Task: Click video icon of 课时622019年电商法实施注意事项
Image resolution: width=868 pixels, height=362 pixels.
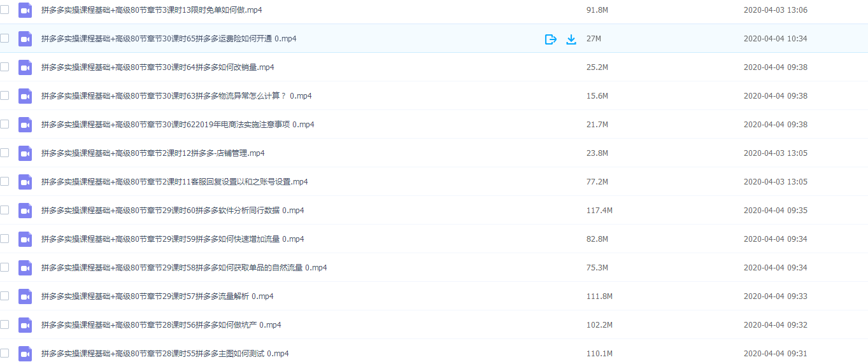Action: (x=25, y=125)
